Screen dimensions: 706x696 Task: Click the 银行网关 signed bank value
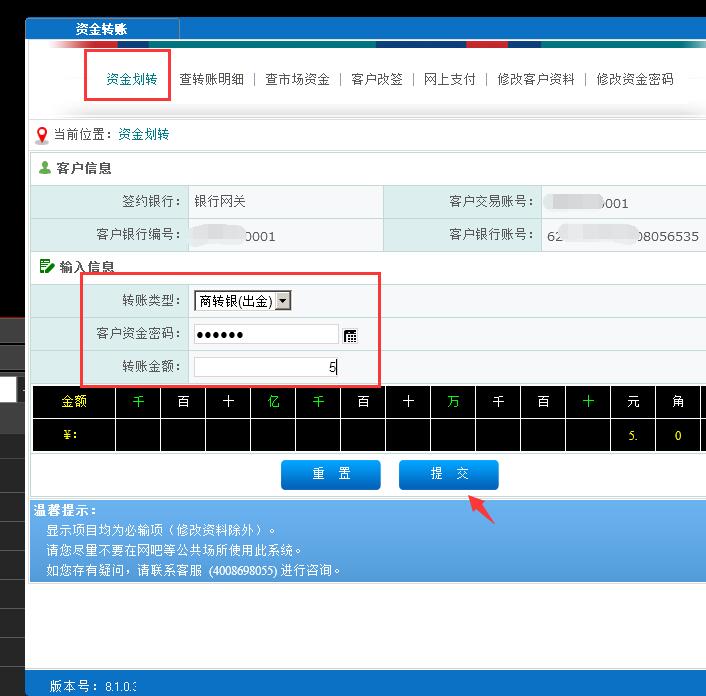point(220,201)
